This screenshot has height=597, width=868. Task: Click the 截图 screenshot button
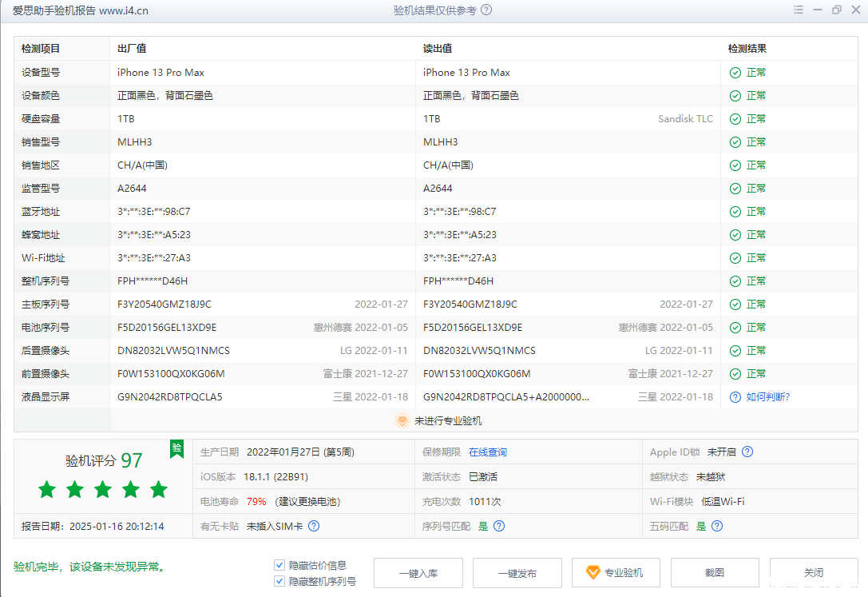tap(715, 573)
